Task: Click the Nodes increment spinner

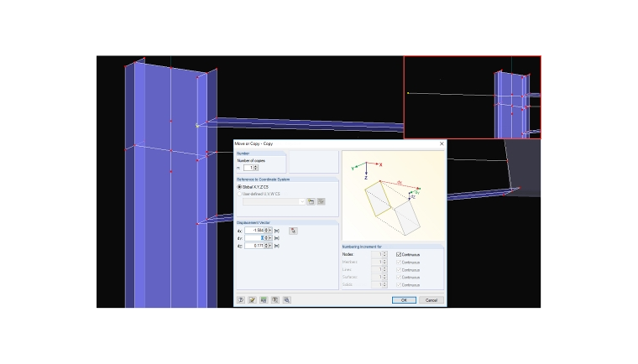Action: tap(385, 255)
